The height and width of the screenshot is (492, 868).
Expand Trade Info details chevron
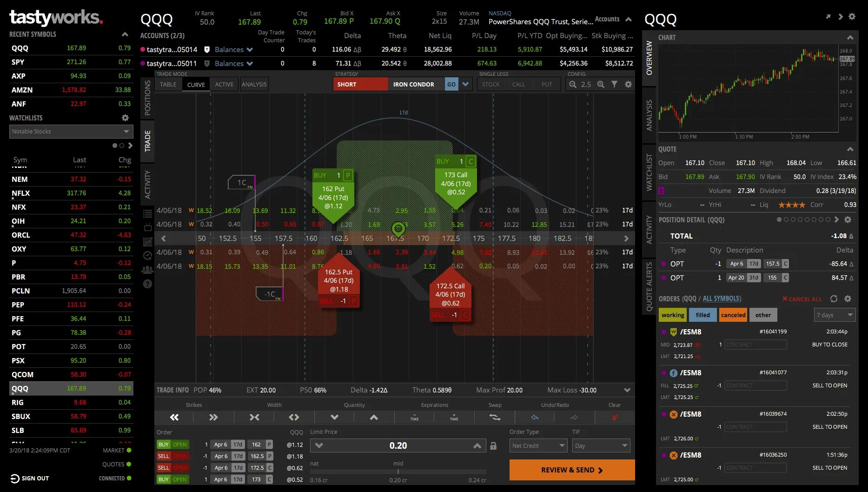coord(627,390)
